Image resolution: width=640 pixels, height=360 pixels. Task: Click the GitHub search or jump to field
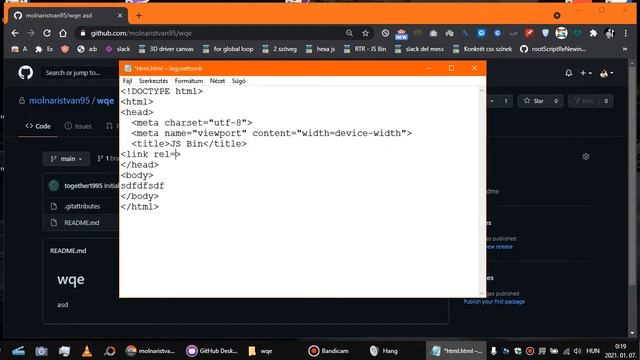(80, 73)
